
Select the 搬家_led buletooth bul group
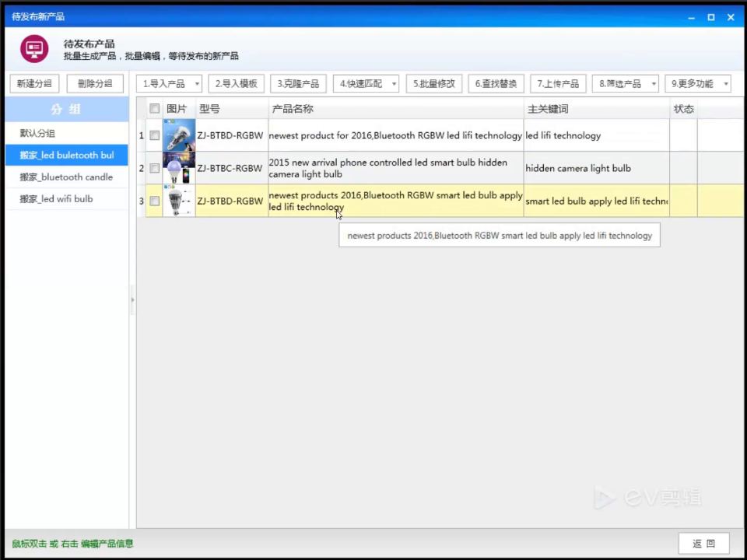pos(67,156)
